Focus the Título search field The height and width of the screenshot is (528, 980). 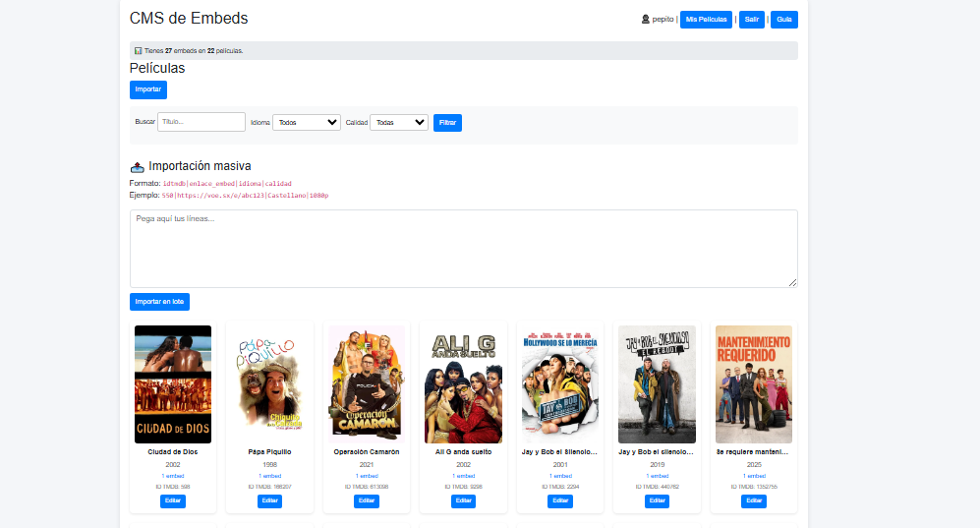[x=202, y=122]
